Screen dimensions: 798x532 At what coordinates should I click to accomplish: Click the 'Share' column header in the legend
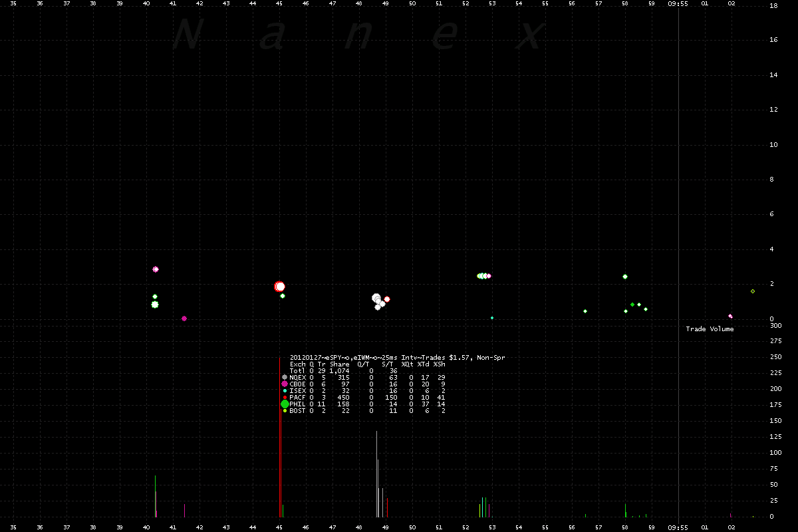coord(339,364)
